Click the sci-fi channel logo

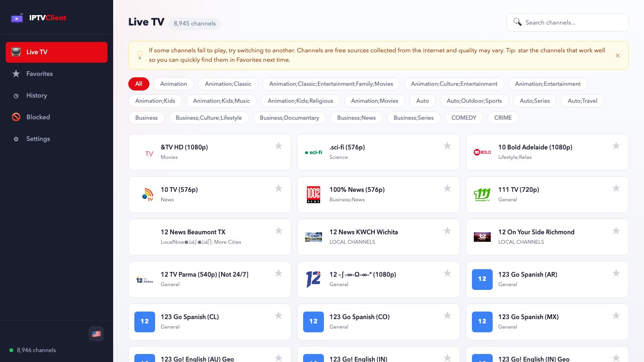tap(314, 152)
